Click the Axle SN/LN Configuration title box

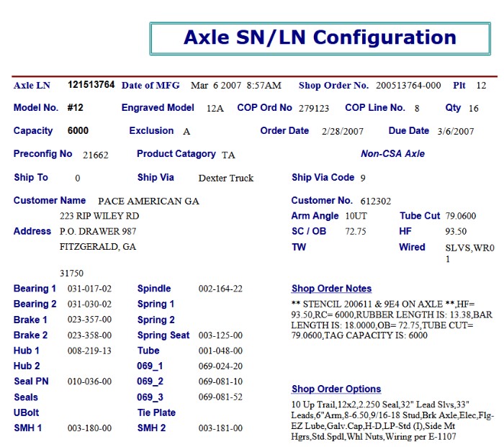pos(320,38)
